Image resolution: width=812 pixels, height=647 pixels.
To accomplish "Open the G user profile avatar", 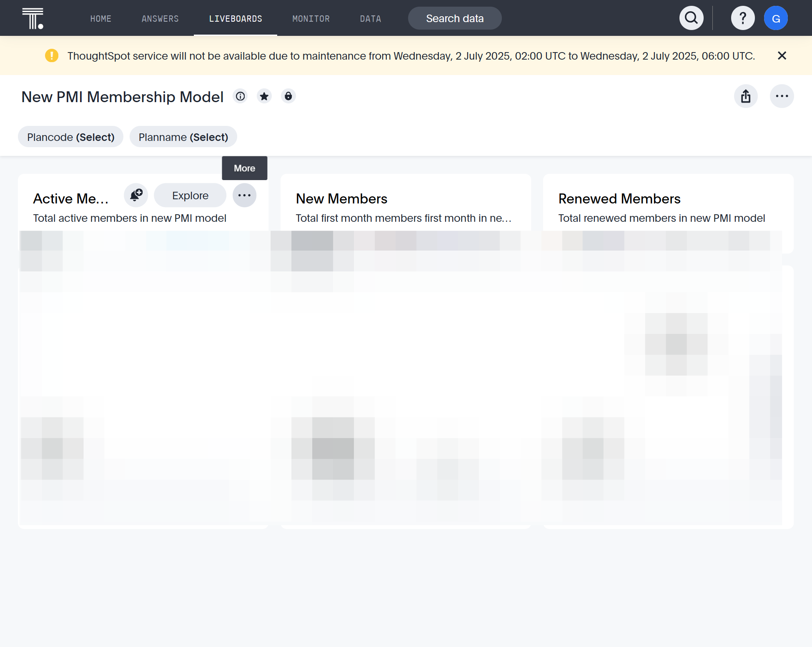I will click(776, 18).
